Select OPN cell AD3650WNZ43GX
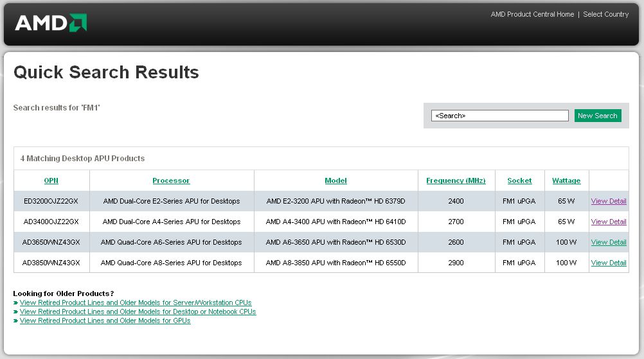 click(51, 242)
